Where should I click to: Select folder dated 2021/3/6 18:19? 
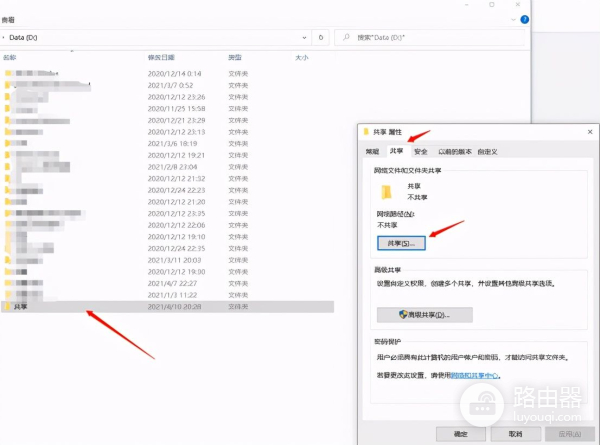(x=167, y=143)
